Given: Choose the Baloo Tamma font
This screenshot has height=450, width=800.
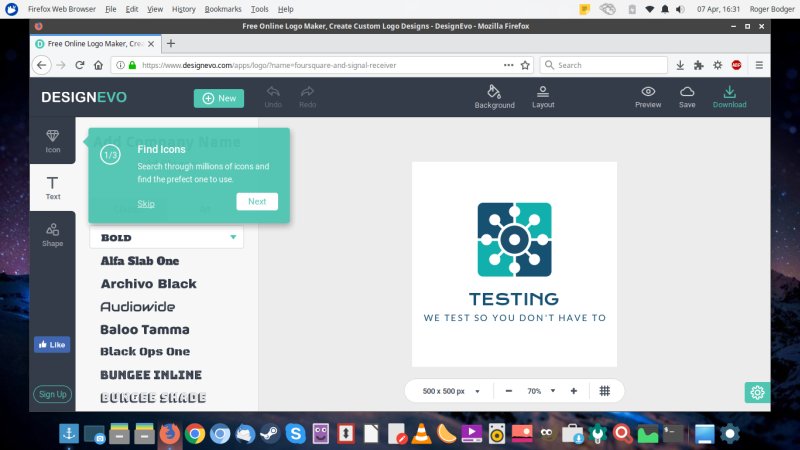Looking at the screenshot, I should coord(145,330).
